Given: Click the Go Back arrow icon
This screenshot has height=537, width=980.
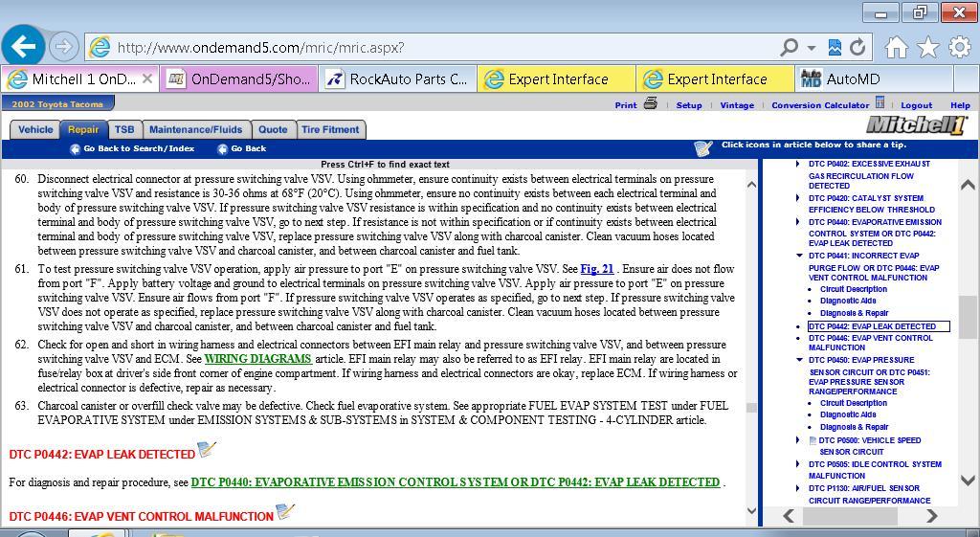Looking at the screenshot, I should (x=222, y=148).
